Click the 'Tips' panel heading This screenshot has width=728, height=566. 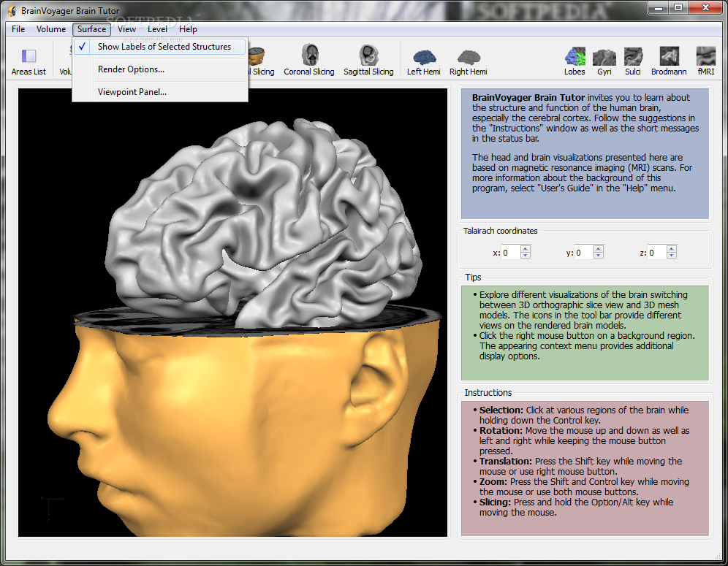point(473,277)
